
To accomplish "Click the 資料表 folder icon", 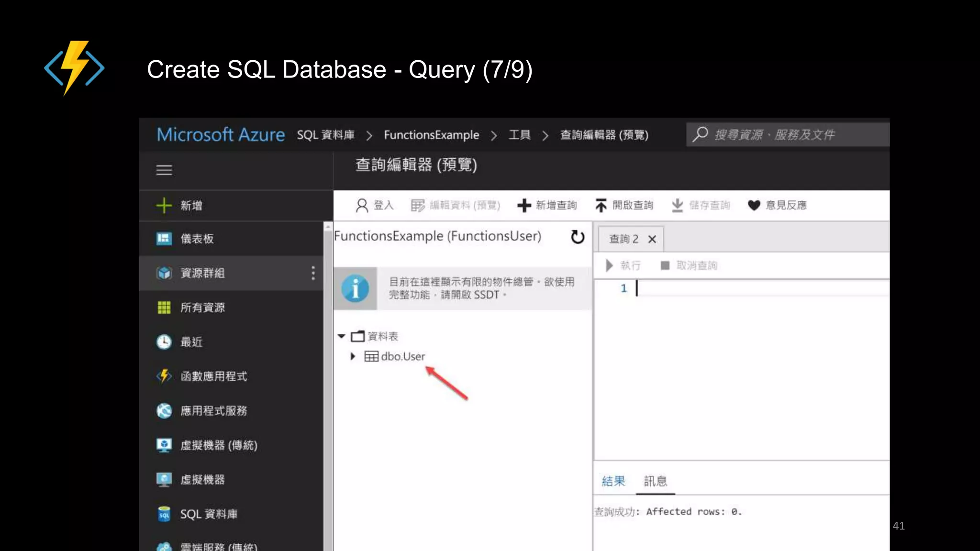I will (x=357, y=336).
